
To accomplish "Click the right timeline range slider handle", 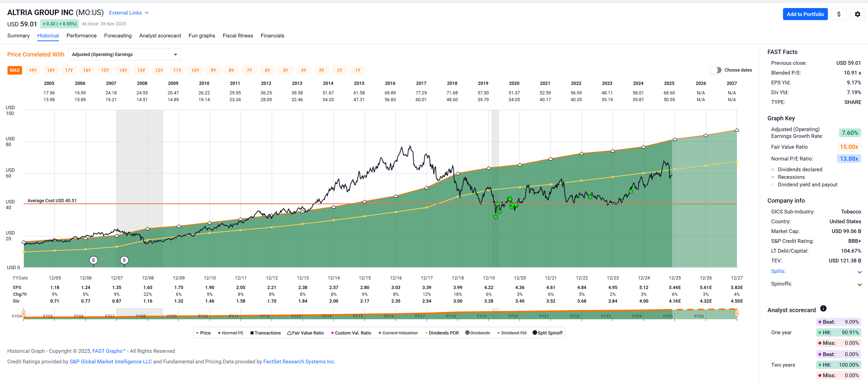I will tap(737, 314).
